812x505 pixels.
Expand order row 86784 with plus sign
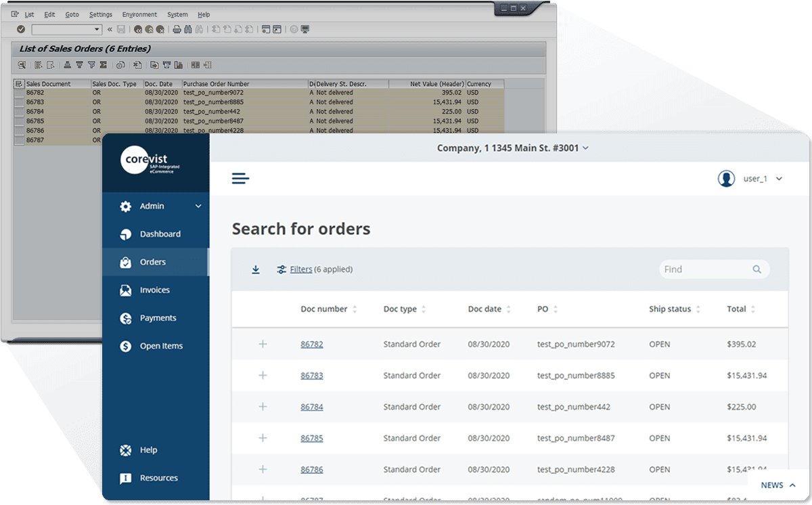click(263, 407)
